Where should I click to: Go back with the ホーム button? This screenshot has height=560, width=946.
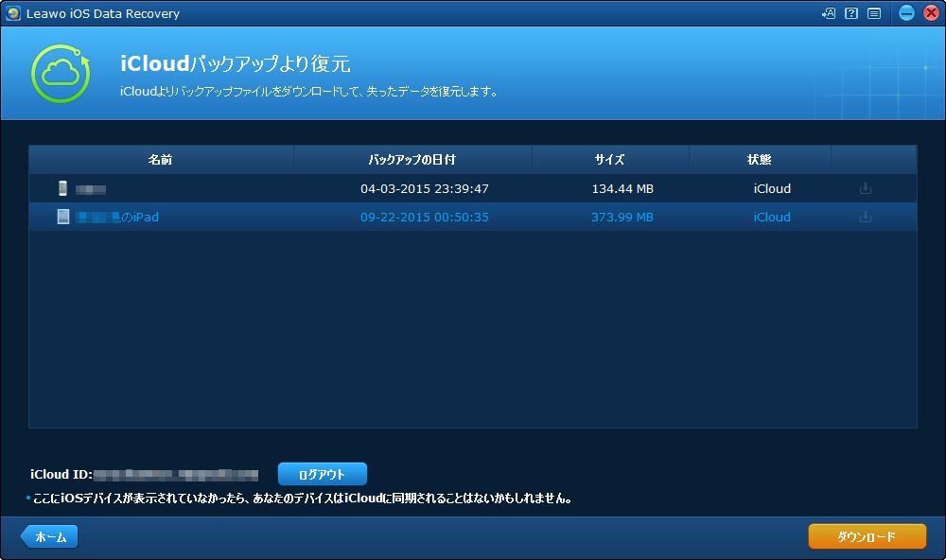(x=49, y=536)
